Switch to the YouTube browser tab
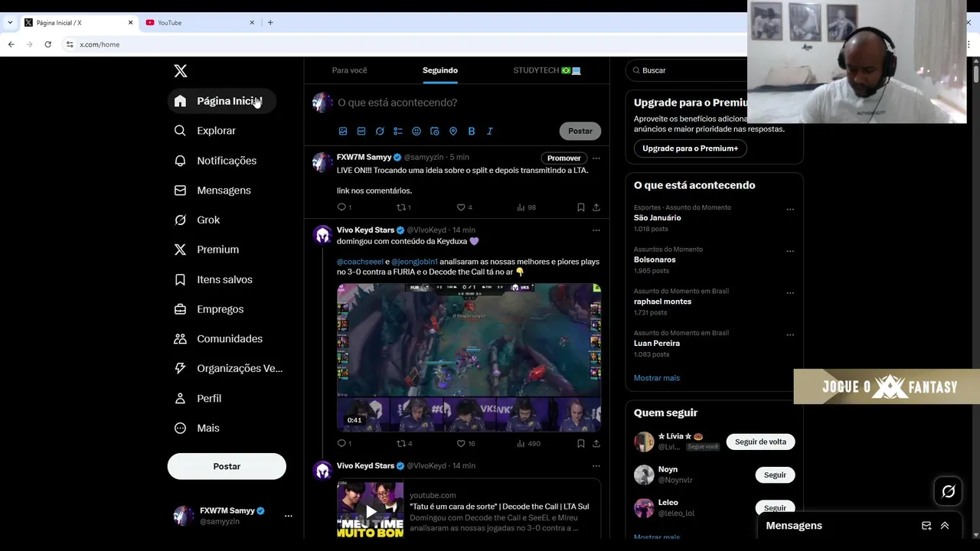 click(199, 23)
